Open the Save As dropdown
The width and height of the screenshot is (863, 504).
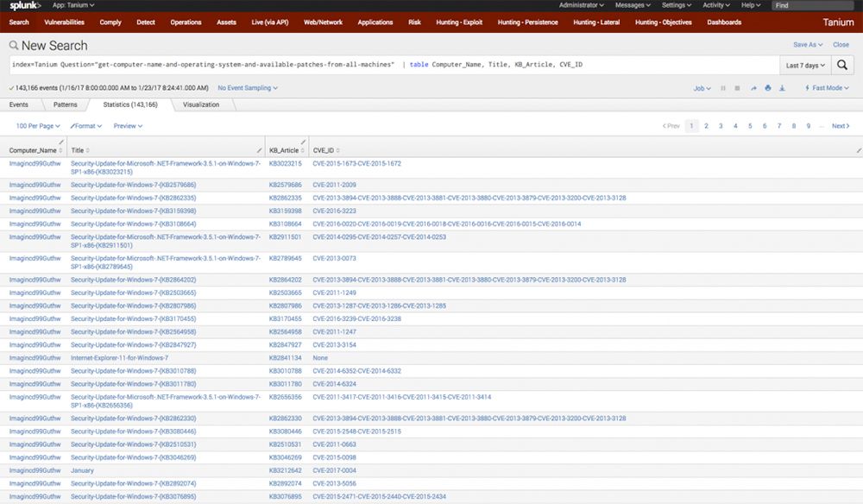click(x=808, y=45)
